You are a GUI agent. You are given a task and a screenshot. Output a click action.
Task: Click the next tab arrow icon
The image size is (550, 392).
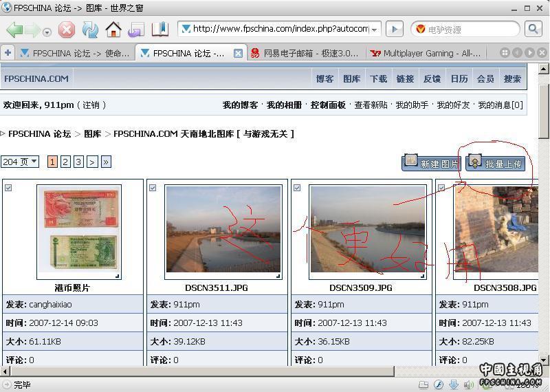click(x=529, y=53)
